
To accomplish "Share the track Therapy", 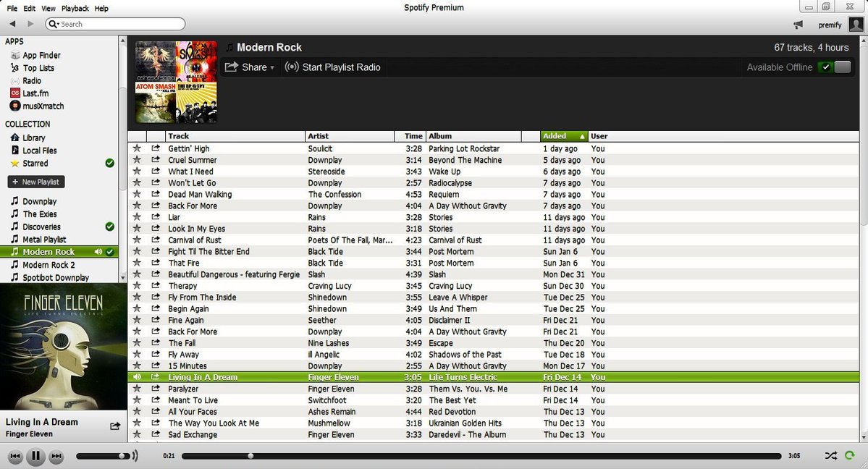I will point(156,286).
